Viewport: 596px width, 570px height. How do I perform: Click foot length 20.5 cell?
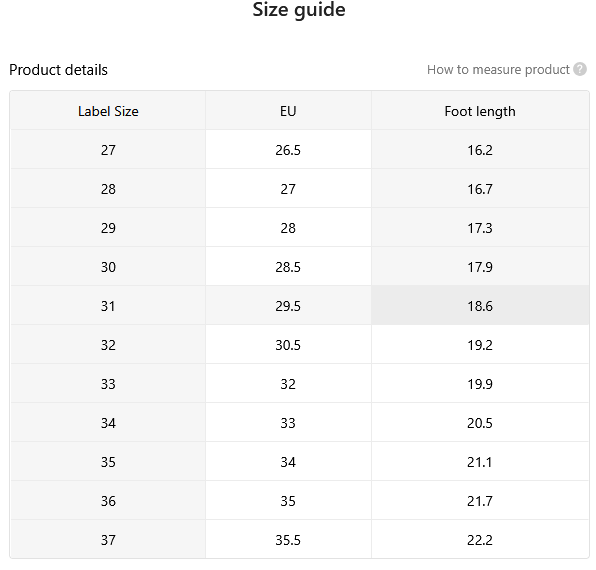(480, 423)
